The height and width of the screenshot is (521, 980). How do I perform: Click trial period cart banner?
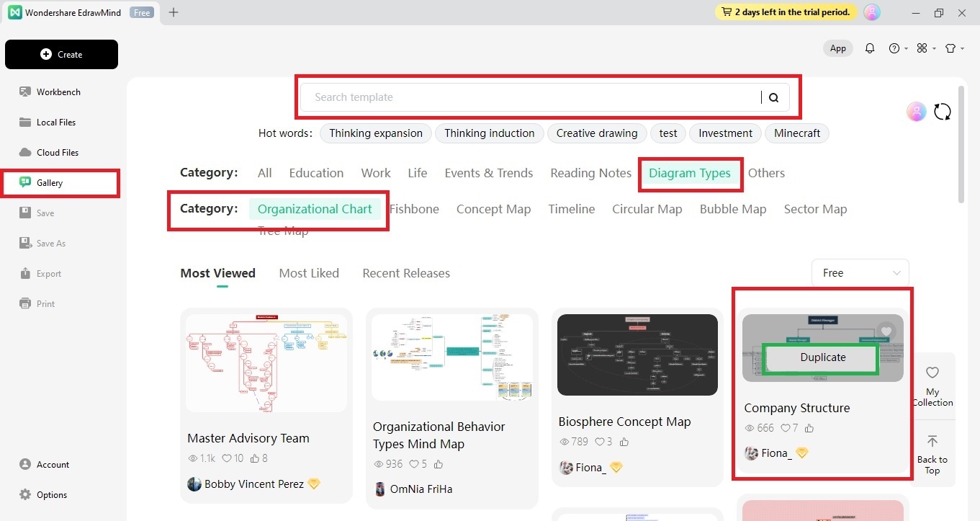pyautogui.click(x=787, y=12)
